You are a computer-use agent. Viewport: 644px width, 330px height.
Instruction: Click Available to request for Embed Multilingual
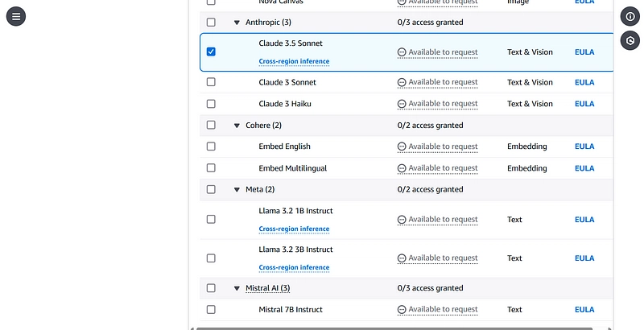tap(443, 168)
